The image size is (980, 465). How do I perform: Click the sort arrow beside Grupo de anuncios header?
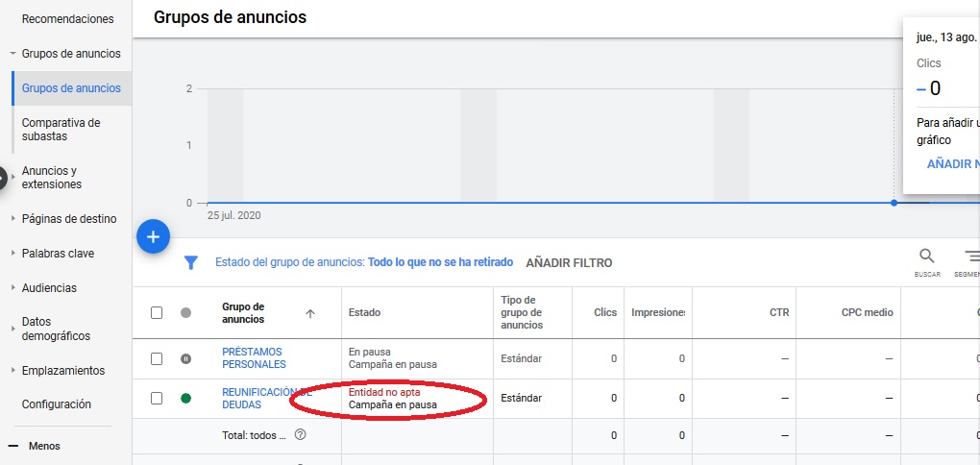click(309, 313)
